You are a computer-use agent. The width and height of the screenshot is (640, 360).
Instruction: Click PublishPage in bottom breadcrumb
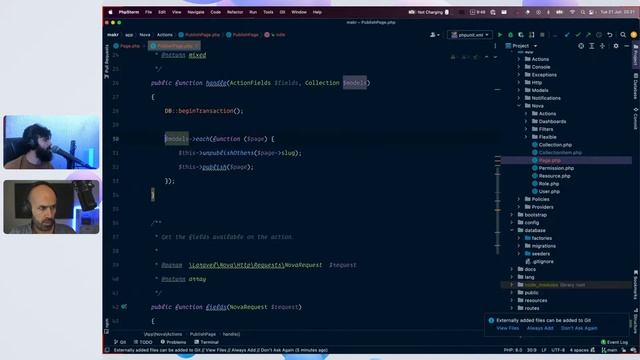tap(203, 334)
